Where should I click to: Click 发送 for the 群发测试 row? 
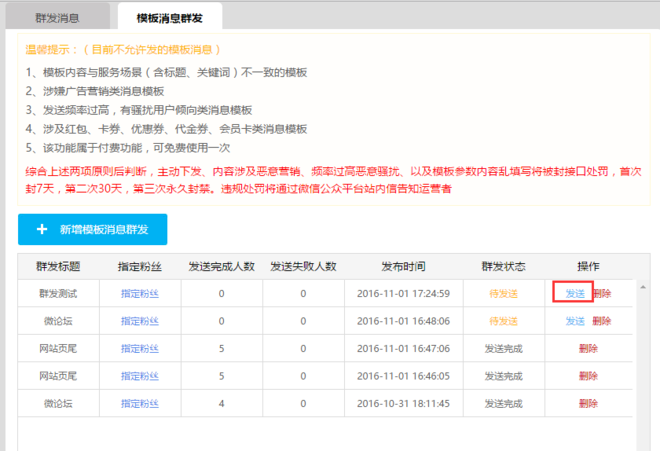tap(575, 294)
